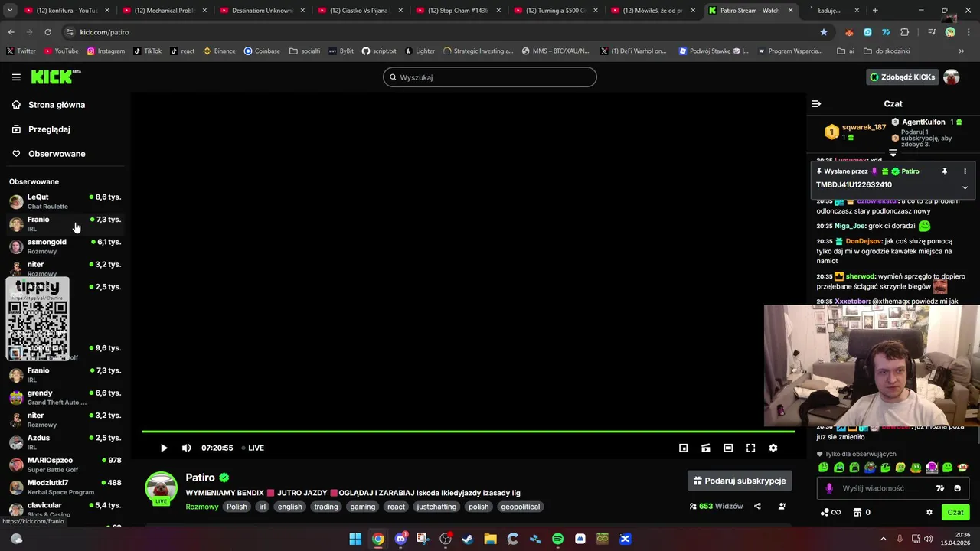
Task: Unpin the pinned chat message
Action: pos(944,171)
